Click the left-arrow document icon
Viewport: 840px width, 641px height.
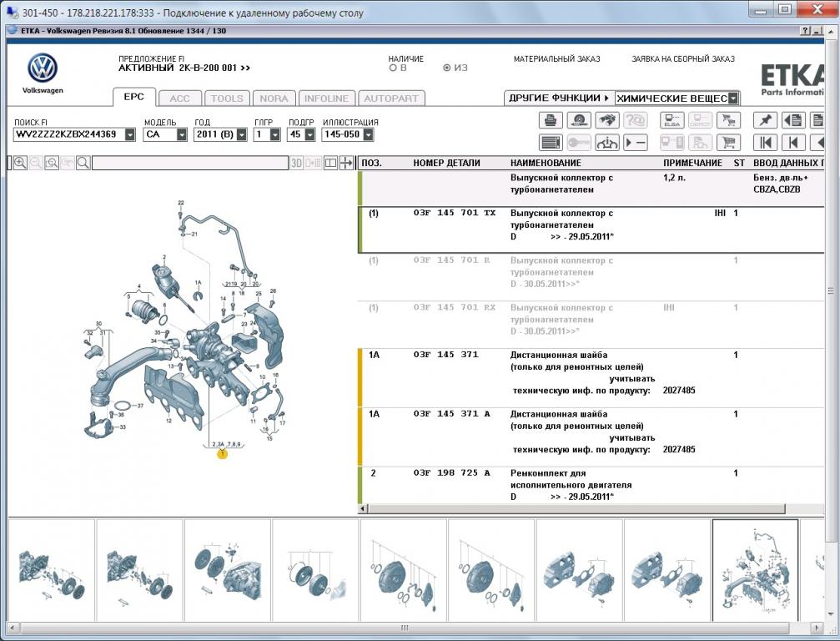pos(793,120)
